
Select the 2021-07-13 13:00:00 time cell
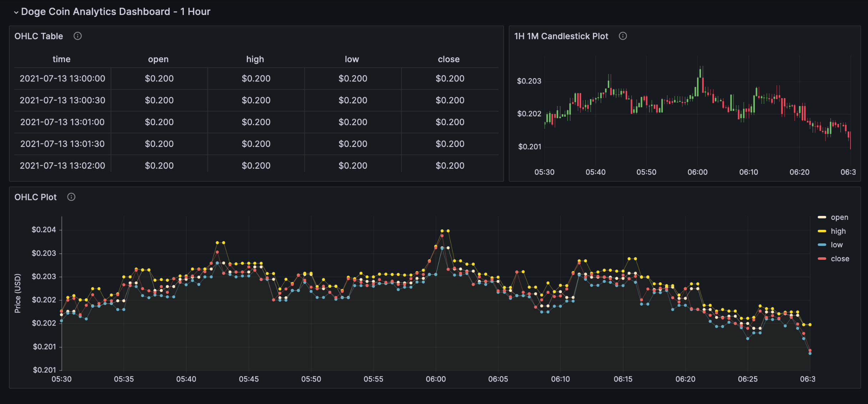(62, 79)
